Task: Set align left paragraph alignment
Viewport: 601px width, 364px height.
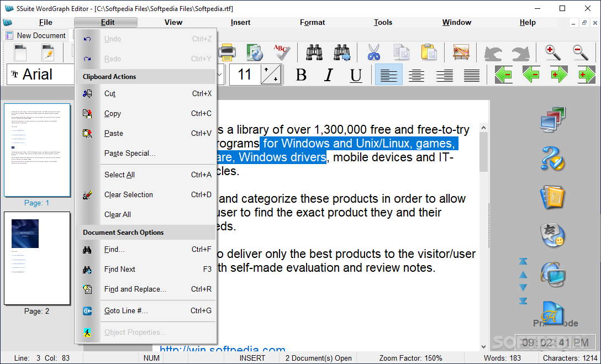Action: coord(389,75)
